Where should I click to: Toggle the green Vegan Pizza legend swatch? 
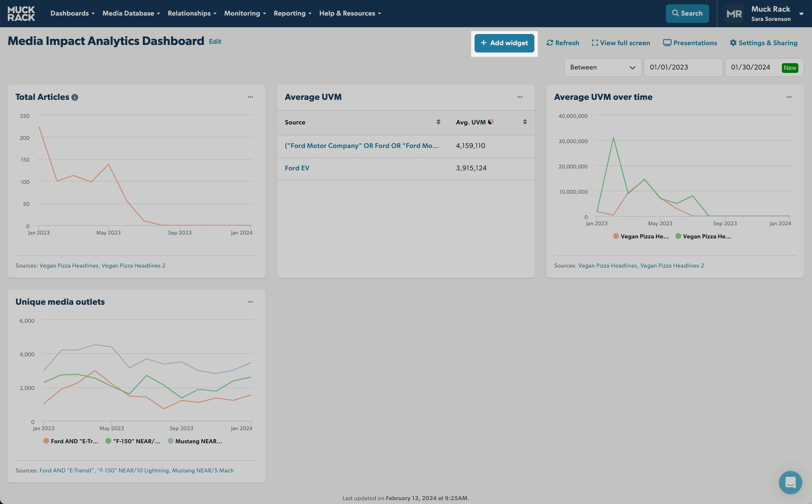(x=678, y=236)
